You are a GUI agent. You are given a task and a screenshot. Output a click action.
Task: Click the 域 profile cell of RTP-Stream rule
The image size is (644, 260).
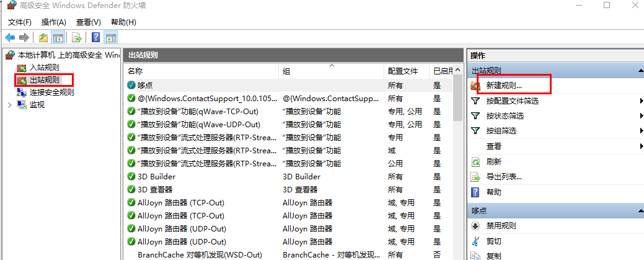pos(392,151)
